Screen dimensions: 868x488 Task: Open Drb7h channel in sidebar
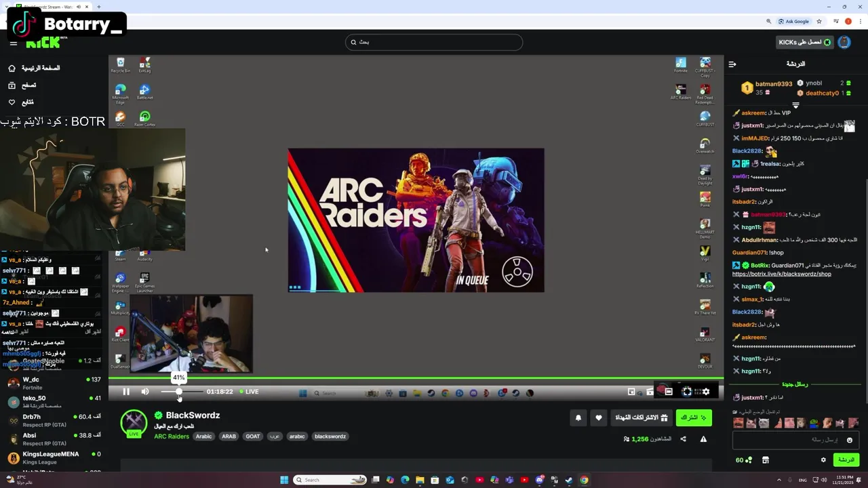pyautogui.click(x=53, y=420)
